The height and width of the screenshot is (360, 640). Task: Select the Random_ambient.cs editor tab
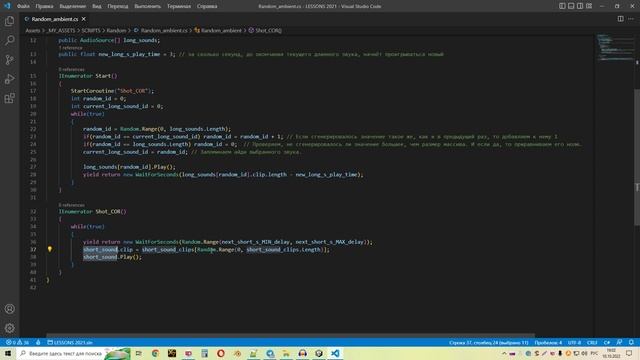pyautogui.click(x=55, y=19)
